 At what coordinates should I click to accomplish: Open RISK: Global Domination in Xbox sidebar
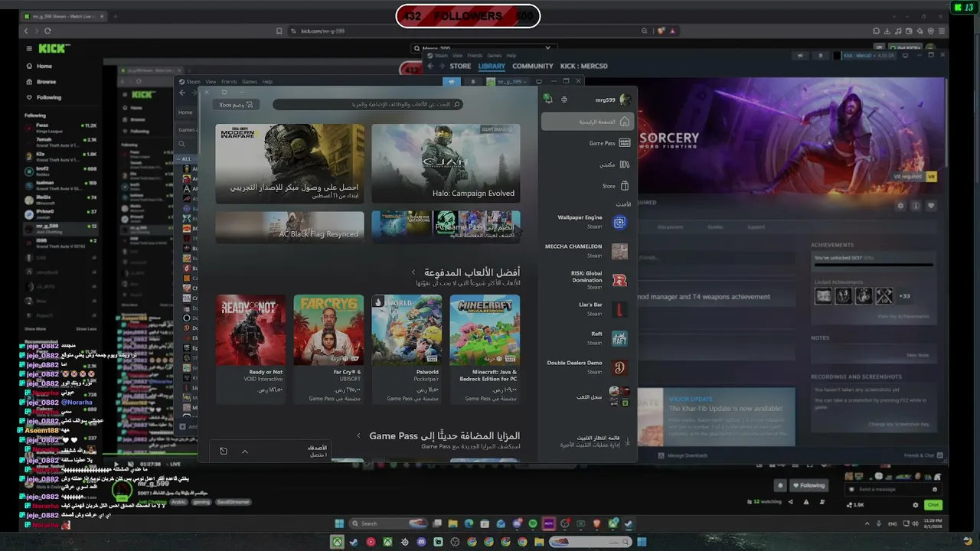click(587, 279)
